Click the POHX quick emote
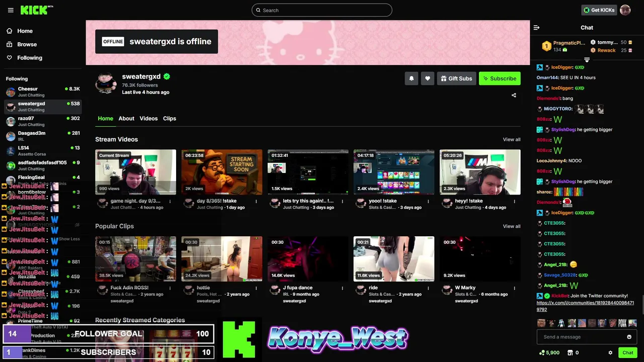Viewport: 644px width, 362px height. coord(622,323)
